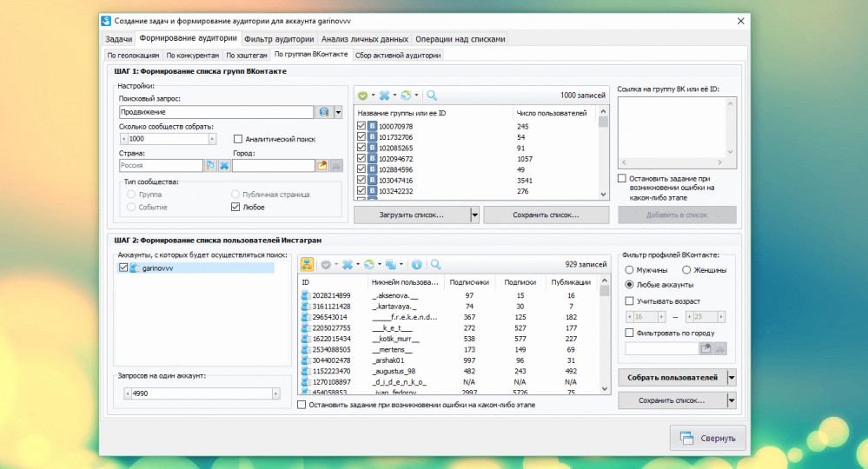Open dropdown arrow next to green checkmark in groups toolbar
This screenshot has width=868, height=469.
[x=373, y=96]
